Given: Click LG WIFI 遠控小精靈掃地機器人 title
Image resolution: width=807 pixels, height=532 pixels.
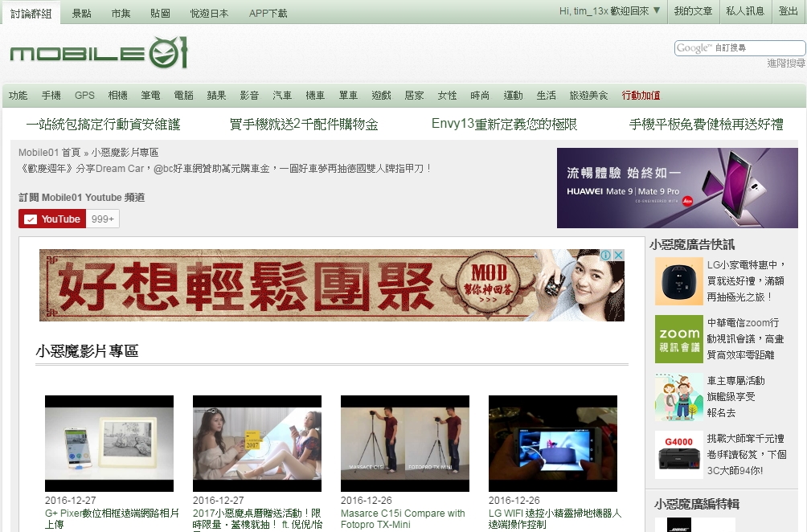Looking at the screenshot, I should point(555,518).
